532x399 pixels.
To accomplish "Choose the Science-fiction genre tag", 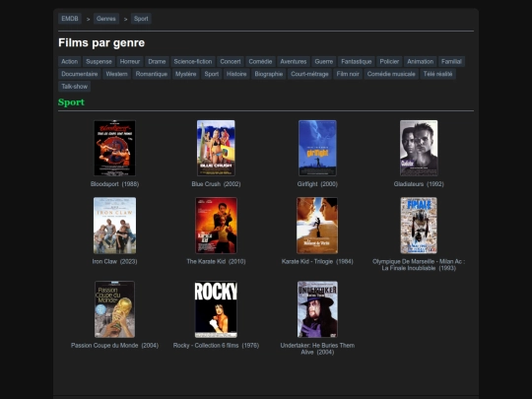I will click(x=193, y=62).
